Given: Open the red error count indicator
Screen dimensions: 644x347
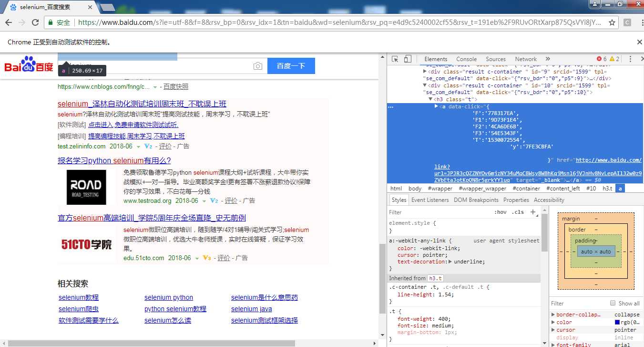Looking at the screenshot, I should [x=602, y=59].
